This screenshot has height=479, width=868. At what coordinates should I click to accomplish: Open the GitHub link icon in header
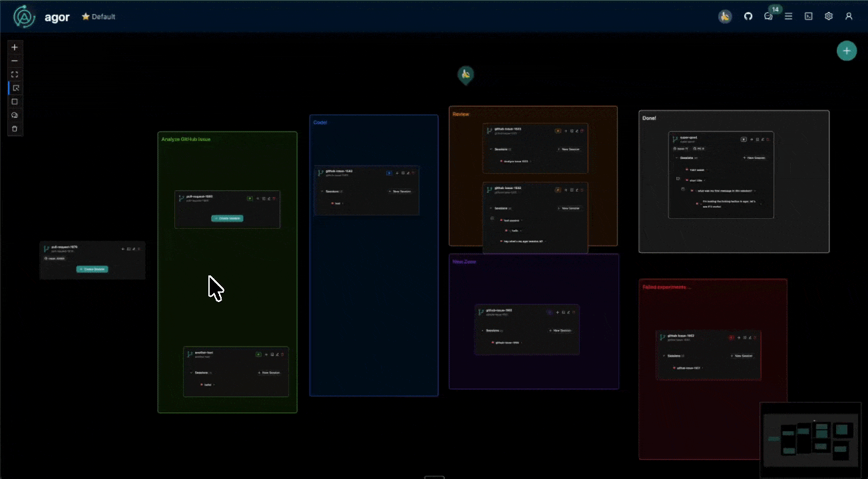[748, 17]
